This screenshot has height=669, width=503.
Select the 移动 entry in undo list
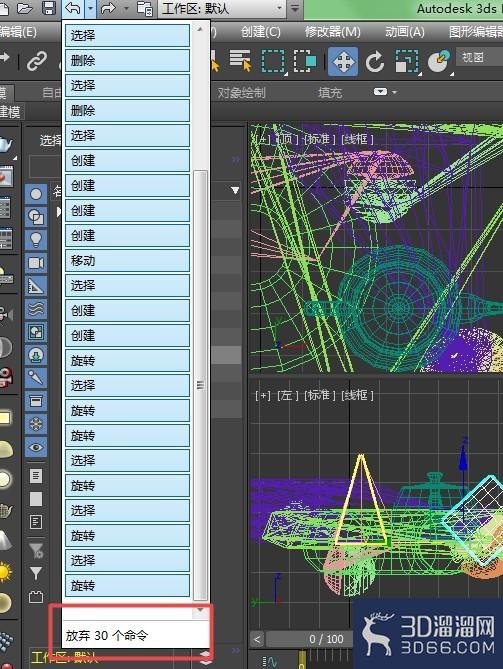pos(127,261)
